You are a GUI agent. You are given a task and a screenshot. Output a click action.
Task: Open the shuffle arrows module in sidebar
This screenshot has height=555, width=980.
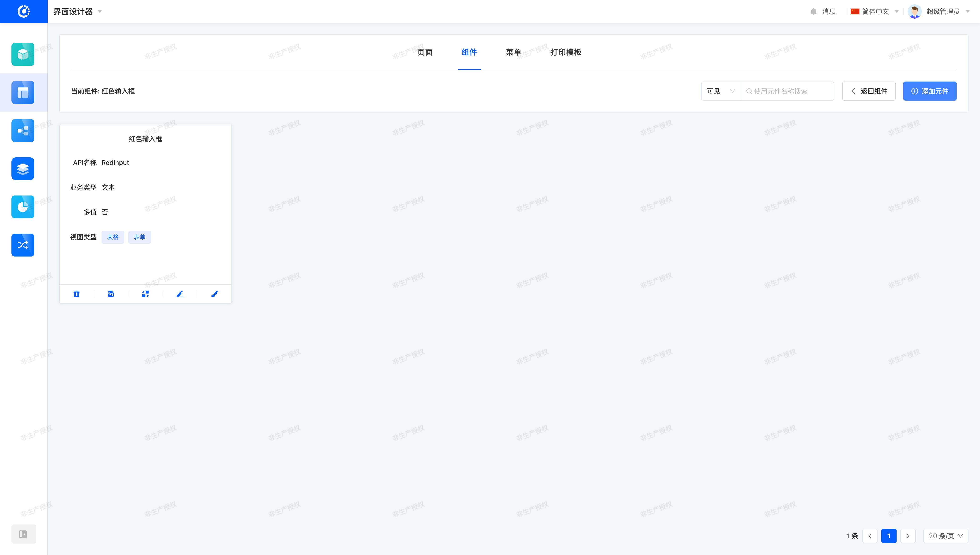(23, 245)
